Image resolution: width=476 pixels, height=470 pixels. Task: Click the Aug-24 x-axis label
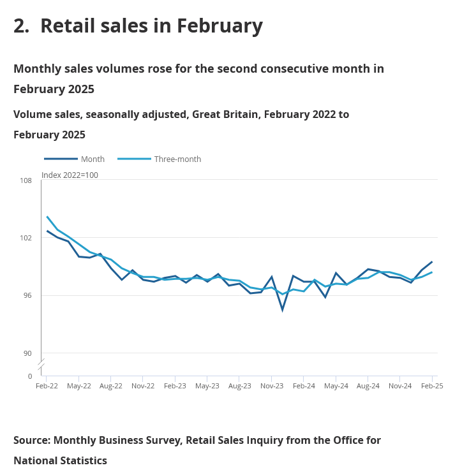click(x=368, y=386)
